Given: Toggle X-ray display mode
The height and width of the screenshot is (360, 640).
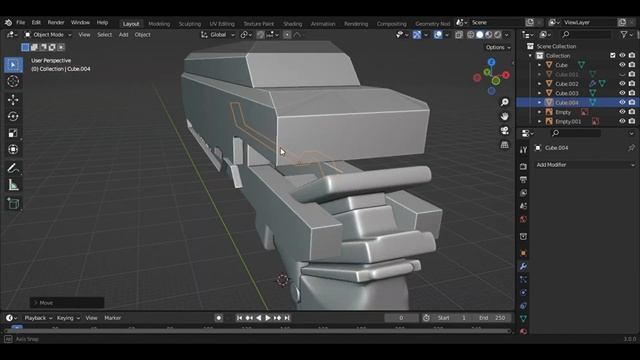Looking at the screenshot, I should pyautogui.click(x=459, y=35).
